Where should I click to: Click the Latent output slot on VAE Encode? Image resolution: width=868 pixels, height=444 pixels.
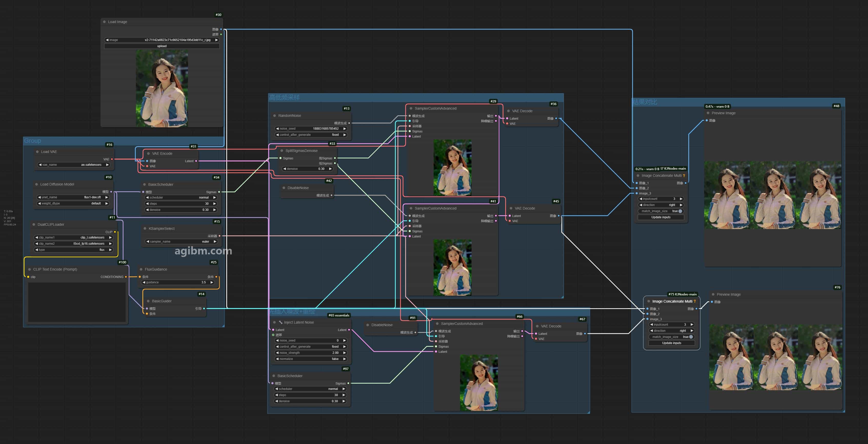pyautogui.click(x=196, y=161)
